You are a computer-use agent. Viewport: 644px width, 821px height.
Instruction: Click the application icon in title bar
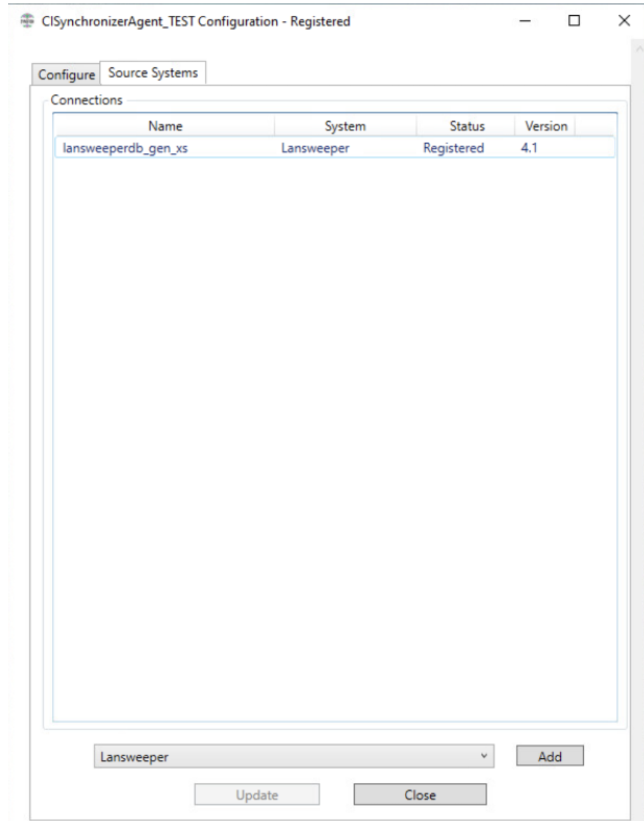(x=27, y=22)
